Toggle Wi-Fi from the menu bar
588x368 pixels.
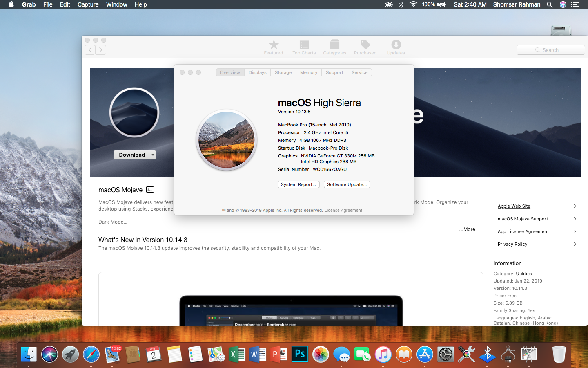point(414,4)
